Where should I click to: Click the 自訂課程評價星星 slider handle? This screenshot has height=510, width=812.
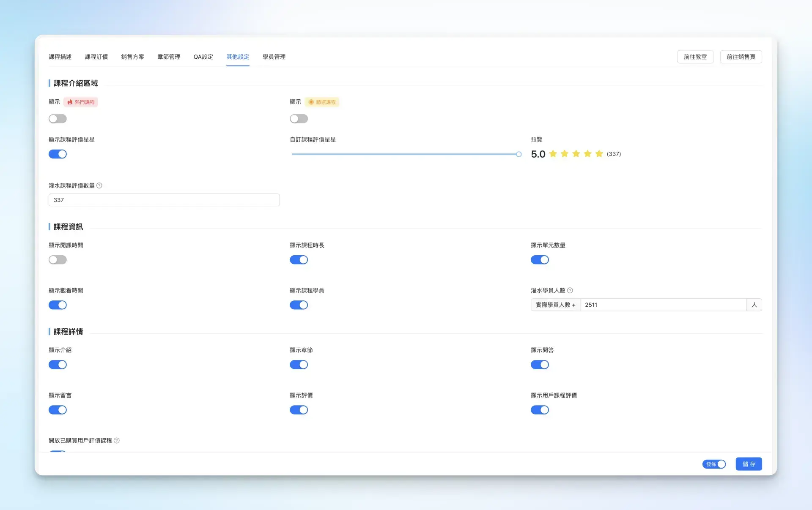518,154
